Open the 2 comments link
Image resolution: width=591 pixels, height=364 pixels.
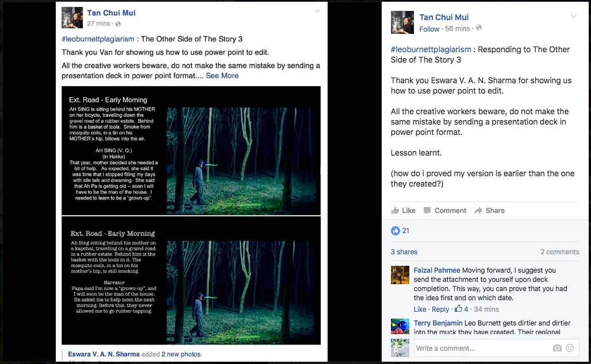click(x=560, y=252)
